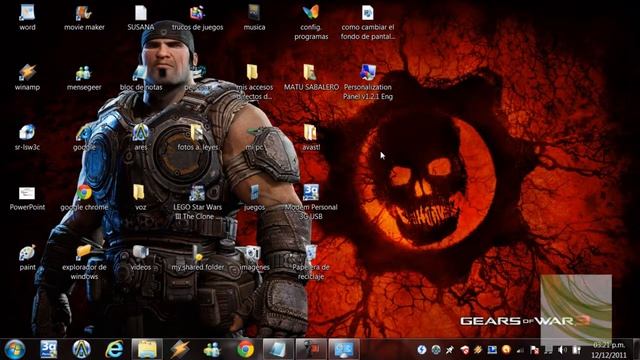Open the avast! desktop folder

(x=311, y=138)
